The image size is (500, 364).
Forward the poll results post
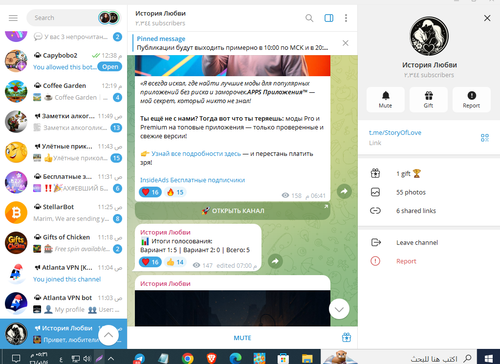(275, 261)
